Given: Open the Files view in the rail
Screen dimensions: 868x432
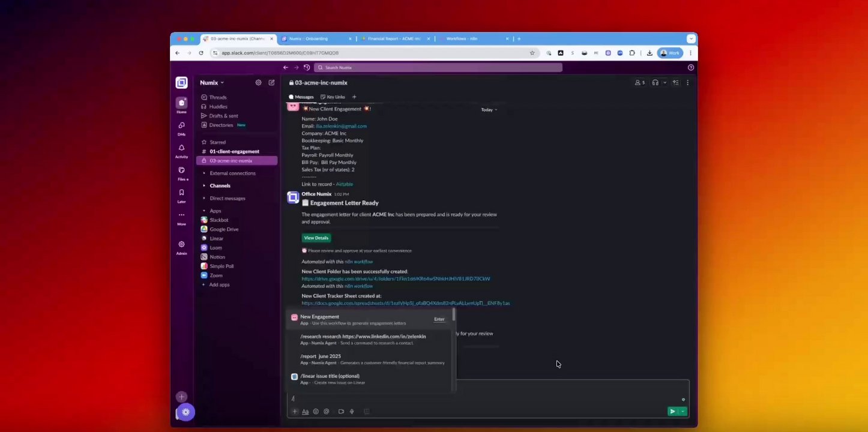Looking at the screenshot, I should pos(181,173).
